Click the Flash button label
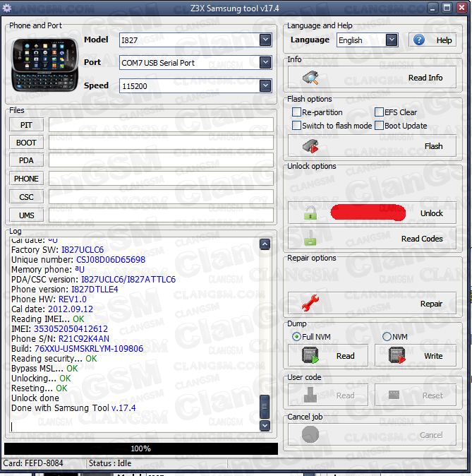The image size is (472, 476). [433, 146]
